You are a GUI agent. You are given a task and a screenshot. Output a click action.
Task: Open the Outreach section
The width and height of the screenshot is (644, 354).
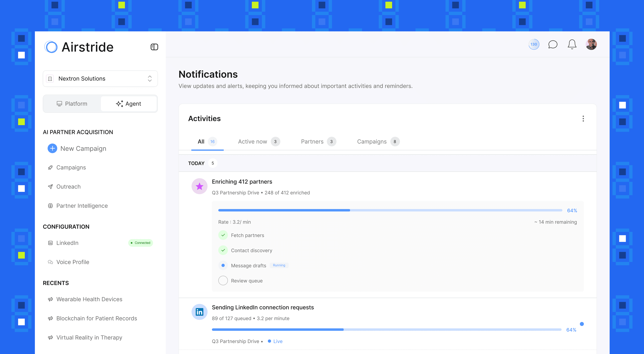(x=68, y=187)
